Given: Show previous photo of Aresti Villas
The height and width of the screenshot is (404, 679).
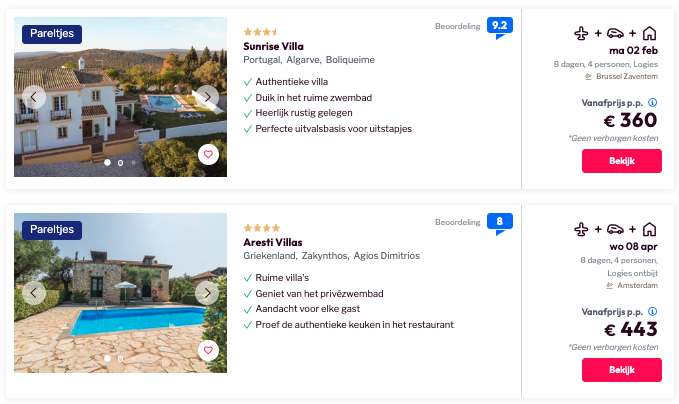Looking at the screenshot, I should [x=35, y=293].
